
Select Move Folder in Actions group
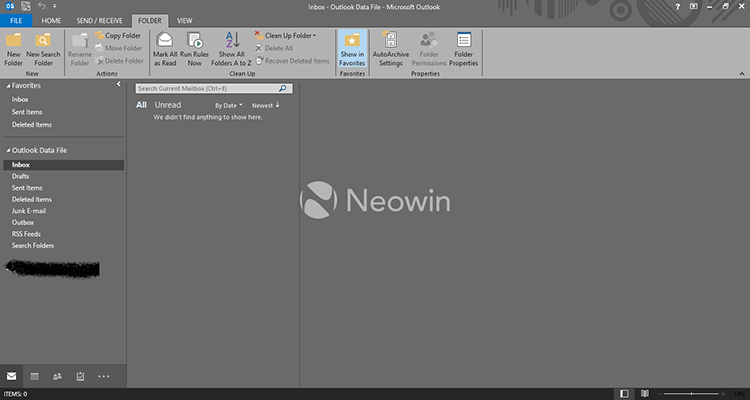pyautogui.click(x=118, y=48)
